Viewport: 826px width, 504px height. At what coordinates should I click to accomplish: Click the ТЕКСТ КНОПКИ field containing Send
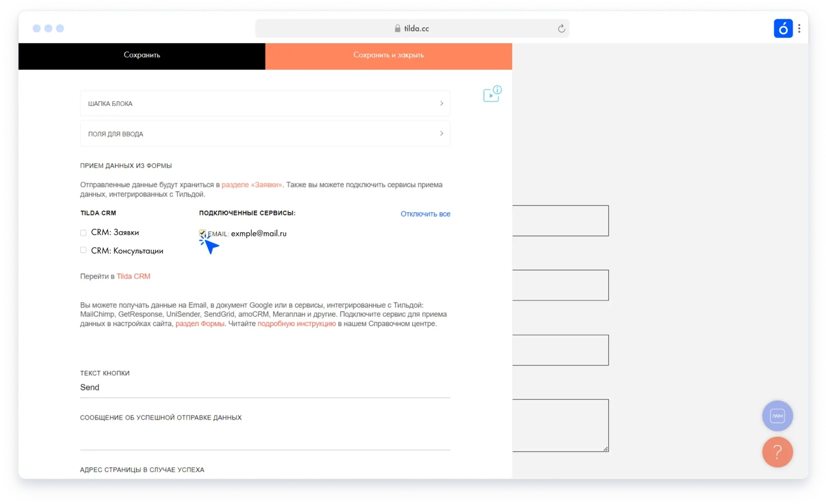265,388
